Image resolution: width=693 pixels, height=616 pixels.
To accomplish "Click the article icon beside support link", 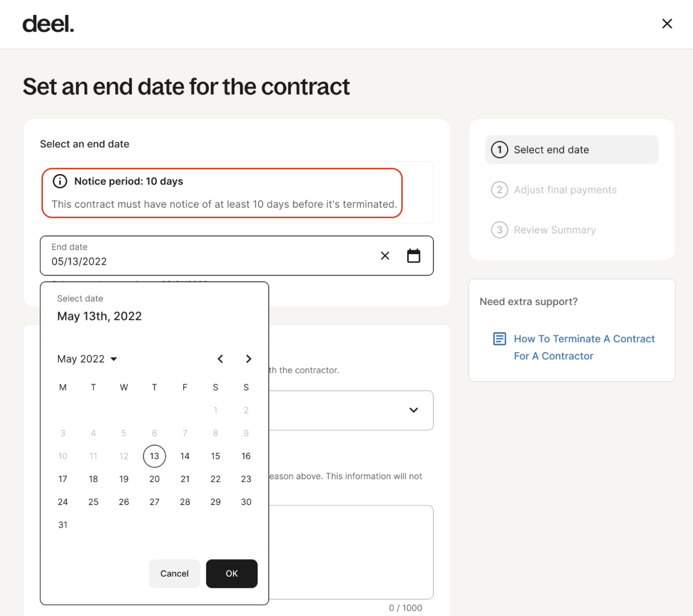I will (x=500, y=339).
